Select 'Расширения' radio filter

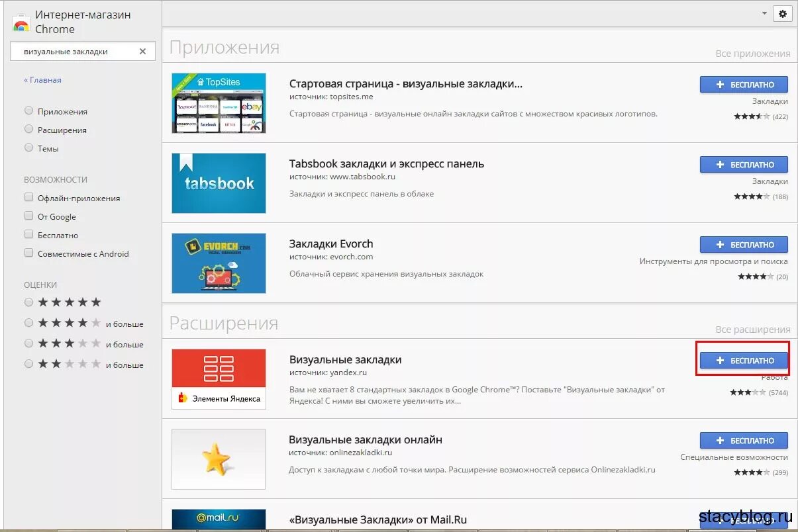point(28,130)
